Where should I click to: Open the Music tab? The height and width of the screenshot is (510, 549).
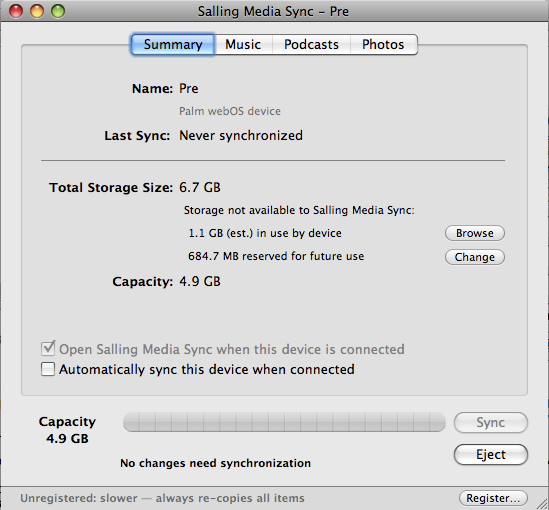coord(243,44)
